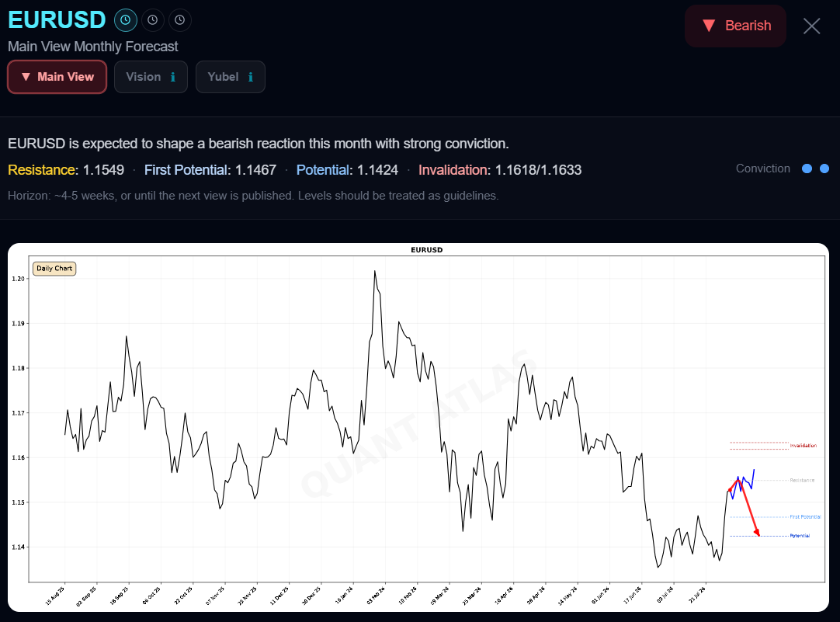The height and width of the screenshot is (622, 840).
Task: Click the 1.17 price axis label
Action: coord(18,413)
